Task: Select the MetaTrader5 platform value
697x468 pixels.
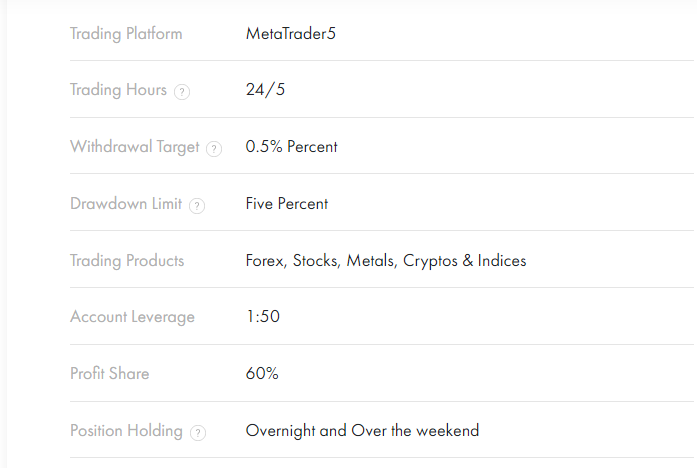Action: 291,34
